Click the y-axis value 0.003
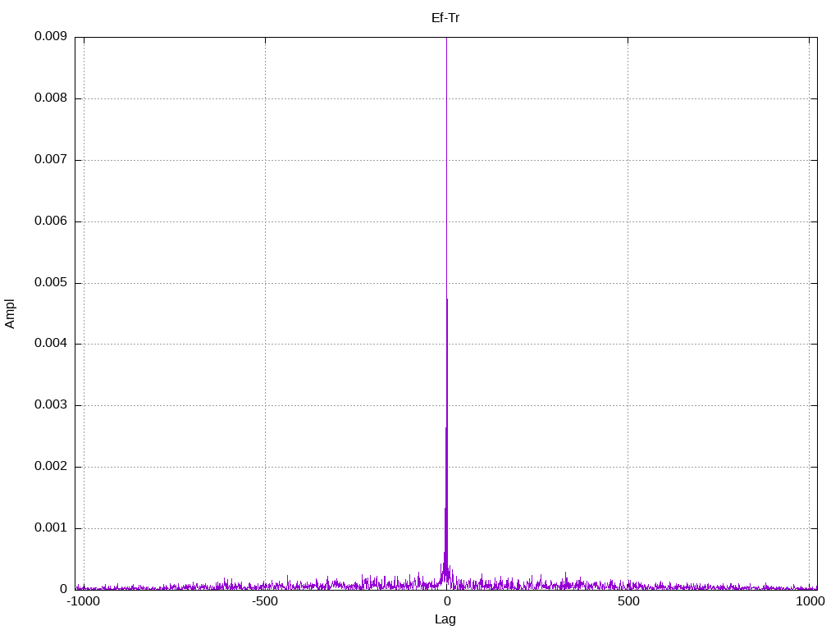 [x=51, y=404]
